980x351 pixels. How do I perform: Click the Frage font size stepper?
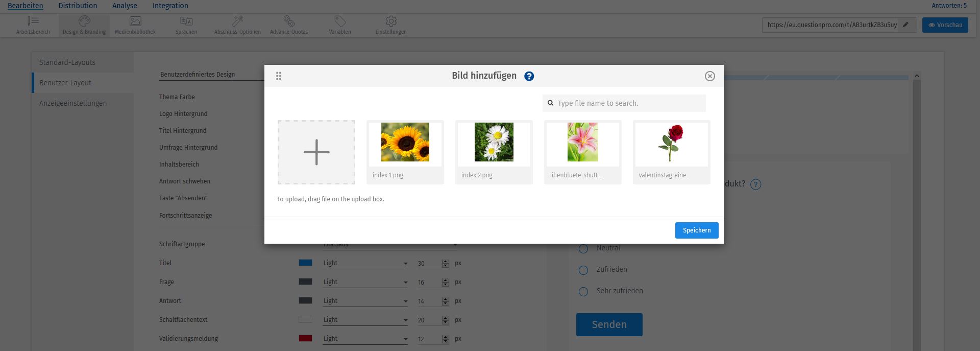pos(445,283)
